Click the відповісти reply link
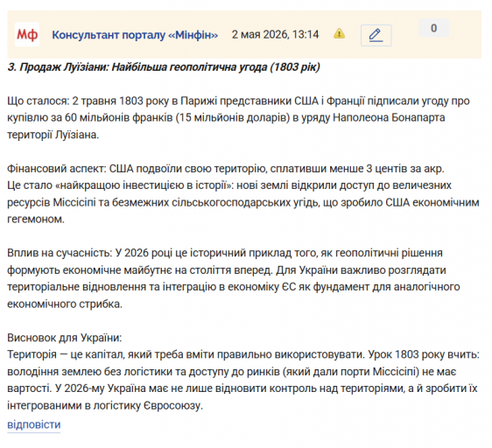The image size is (492, 448). coord(34,424)
